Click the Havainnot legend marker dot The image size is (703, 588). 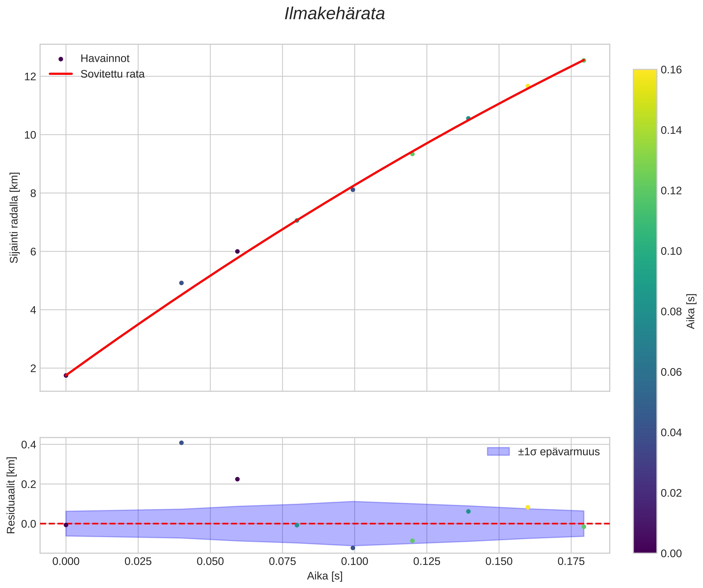pyautogui.click(x=61, y=59)
